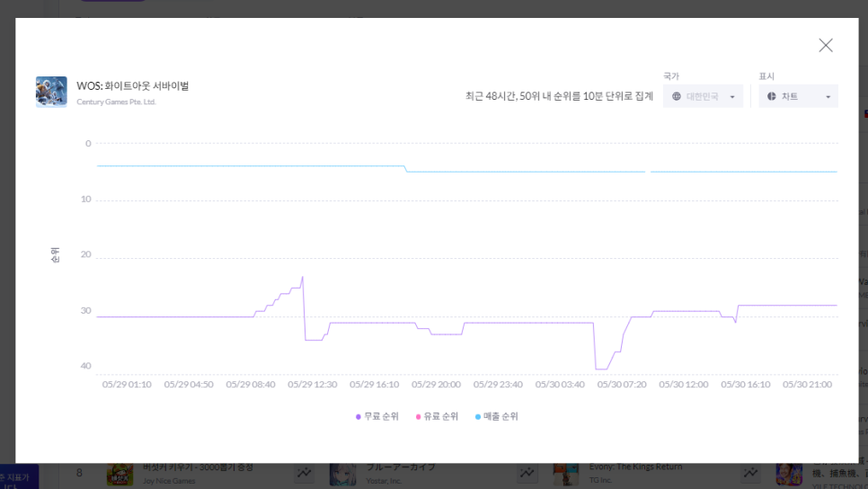Open trend chart icon for Evony game
The height and width of the screenshot is (489, 868).
coord(750,473)
